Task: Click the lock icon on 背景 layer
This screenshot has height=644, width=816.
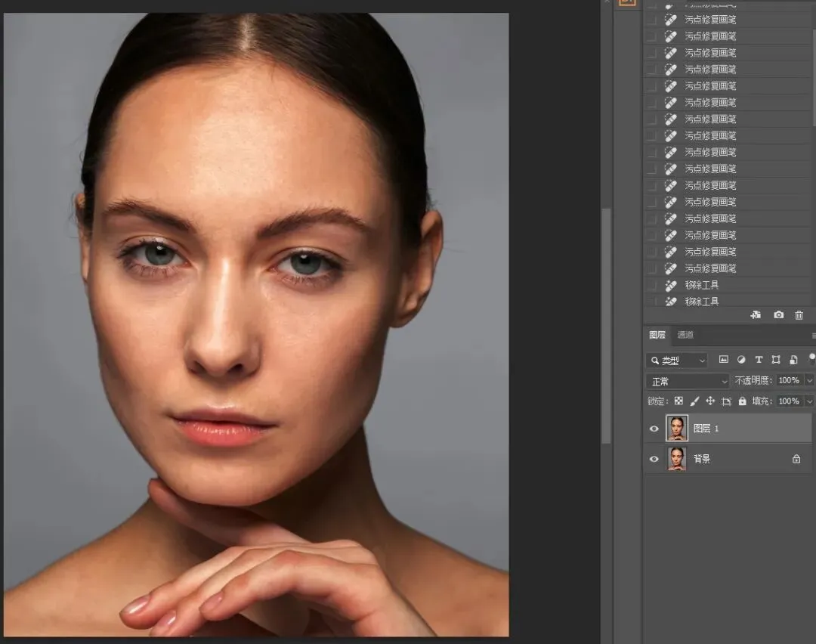Action: (x=796, y=459)
